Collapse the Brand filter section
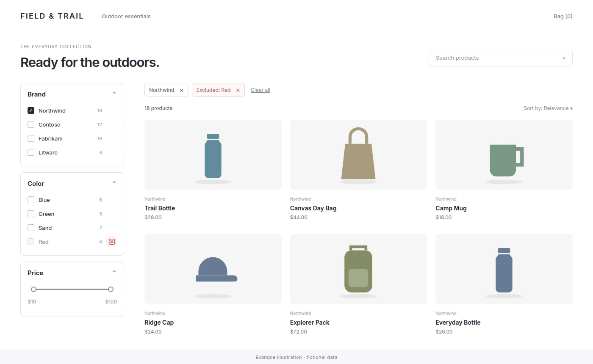 (114, 94)
